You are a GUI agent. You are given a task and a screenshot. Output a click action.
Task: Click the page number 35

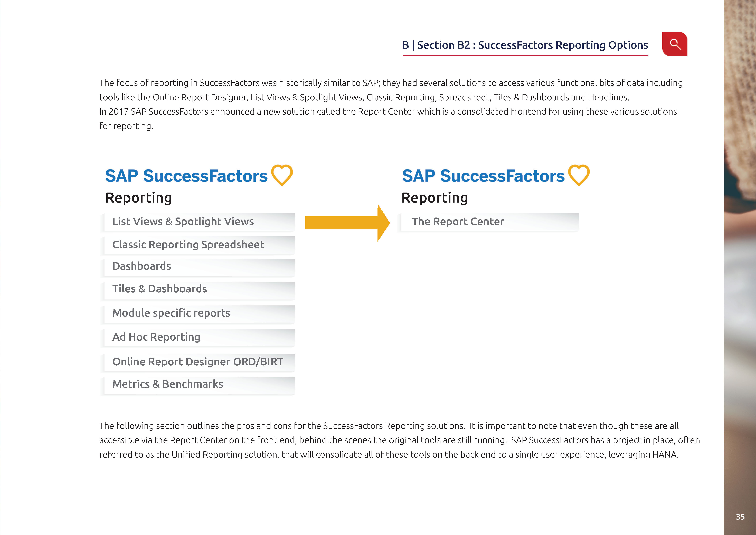click(x=740, y=516)
